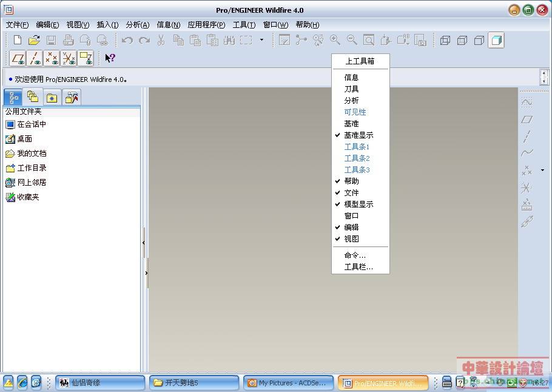Image resolution: width=552 pixels, height=392 pixels.
Task: Click the paste special icon
Action: tap(212, 40)
